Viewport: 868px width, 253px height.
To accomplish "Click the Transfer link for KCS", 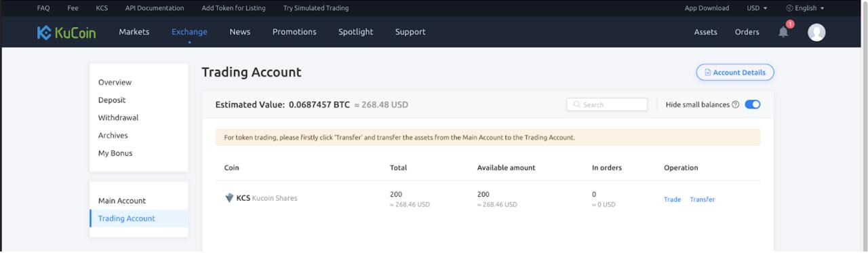I will pyautogui.click(x=702, y=199).
